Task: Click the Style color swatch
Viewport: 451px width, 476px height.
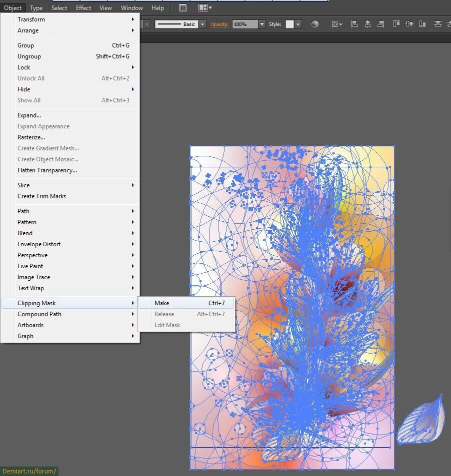Action: point(289,24)
